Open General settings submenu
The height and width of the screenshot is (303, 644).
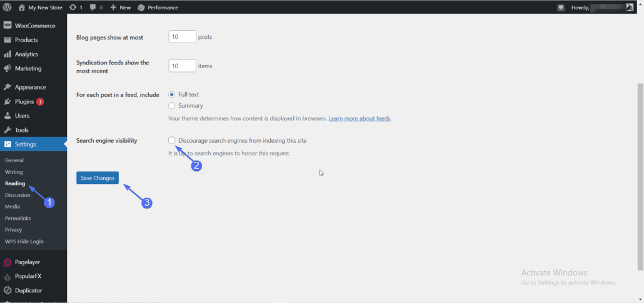[14, 160]
